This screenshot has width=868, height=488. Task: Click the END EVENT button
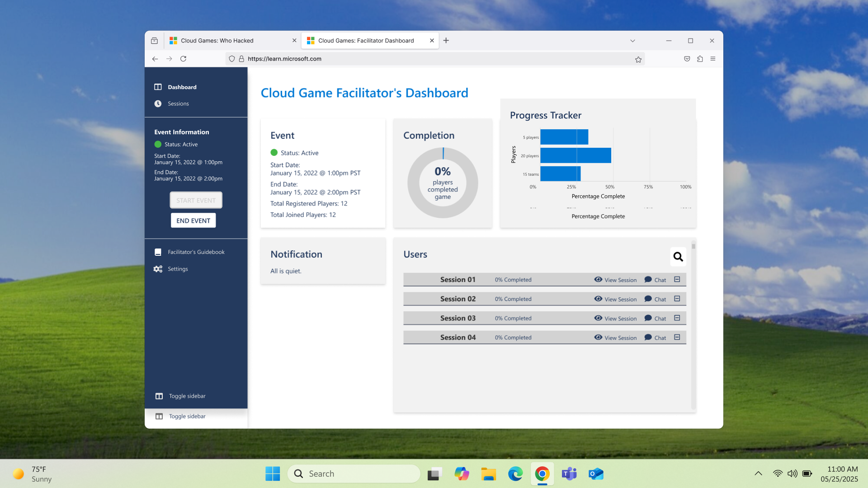pos(193,221)
